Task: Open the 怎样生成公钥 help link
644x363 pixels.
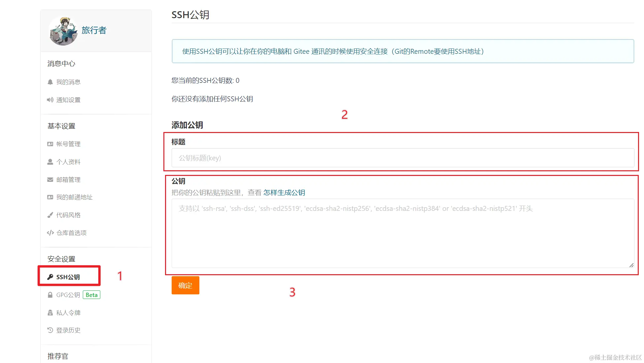Action: tap(284, 193)
